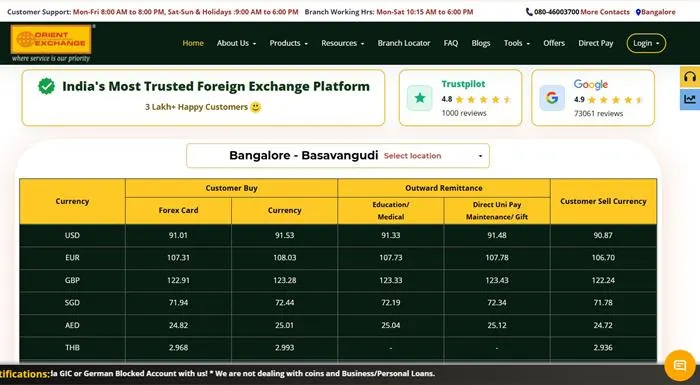Select the GBP currency row label

[72, 280]
